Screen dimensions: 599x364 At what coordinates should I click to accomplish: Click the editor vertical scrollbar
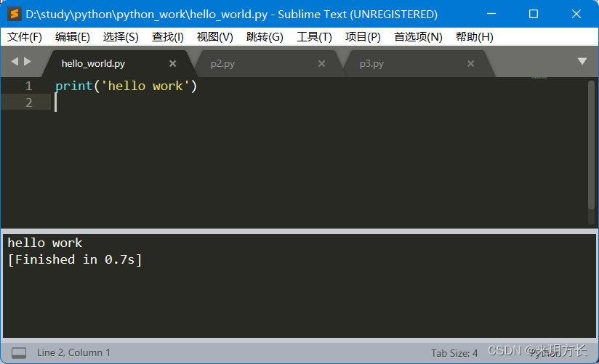591,145
